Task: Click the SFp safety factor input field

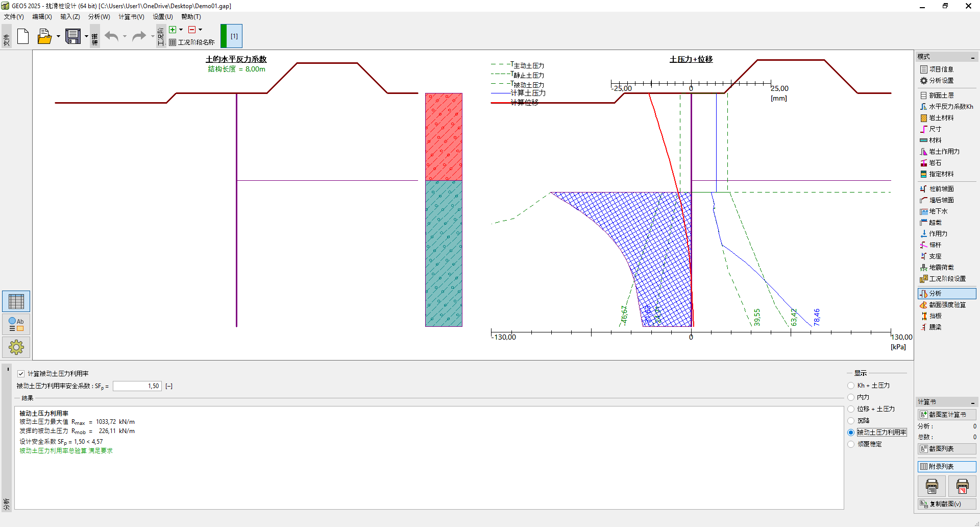Action: [137, 386]
